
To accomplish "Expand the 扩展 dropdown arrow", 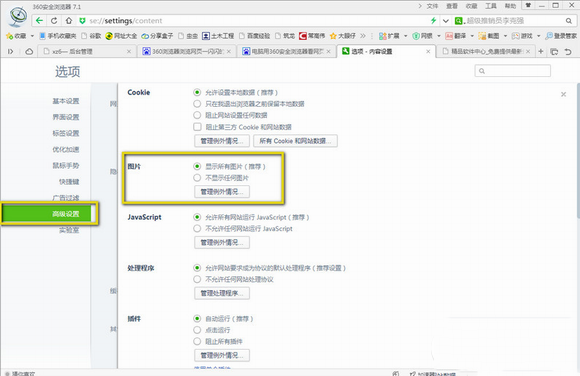I will [x=405, y=36].
